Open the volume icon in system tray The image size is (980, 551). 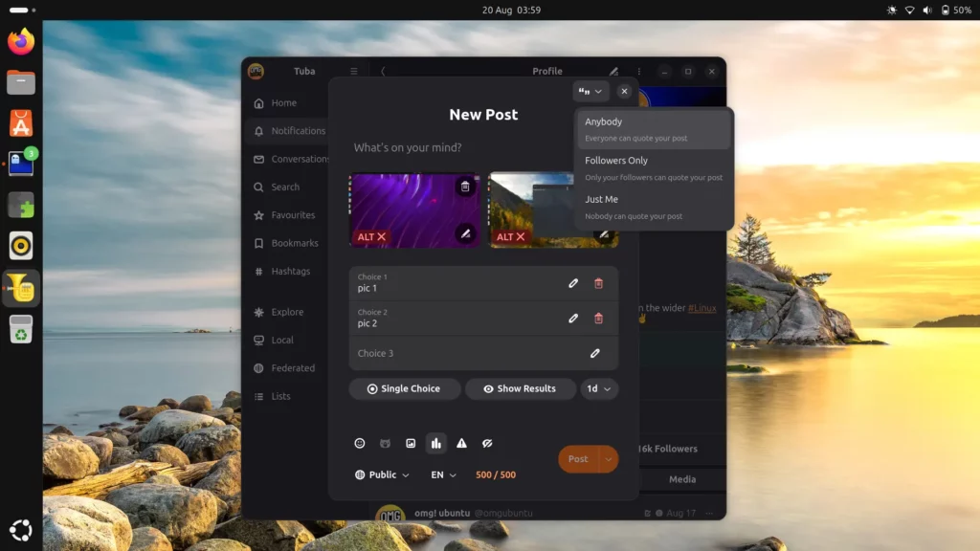(927, 10)
